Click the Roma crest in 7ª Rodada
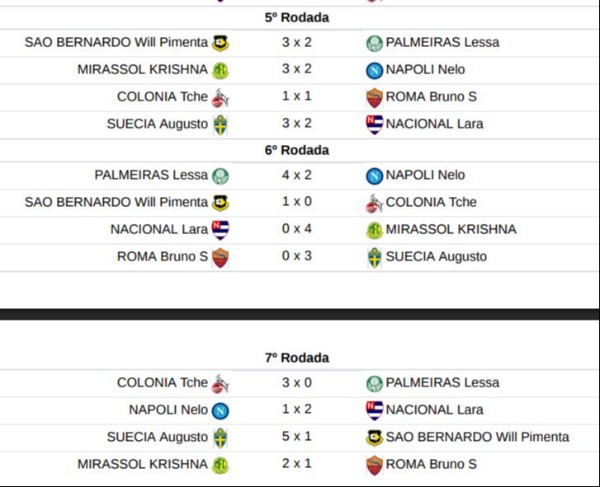Screen dimensions: 600x487 click(x=374, y=464)
